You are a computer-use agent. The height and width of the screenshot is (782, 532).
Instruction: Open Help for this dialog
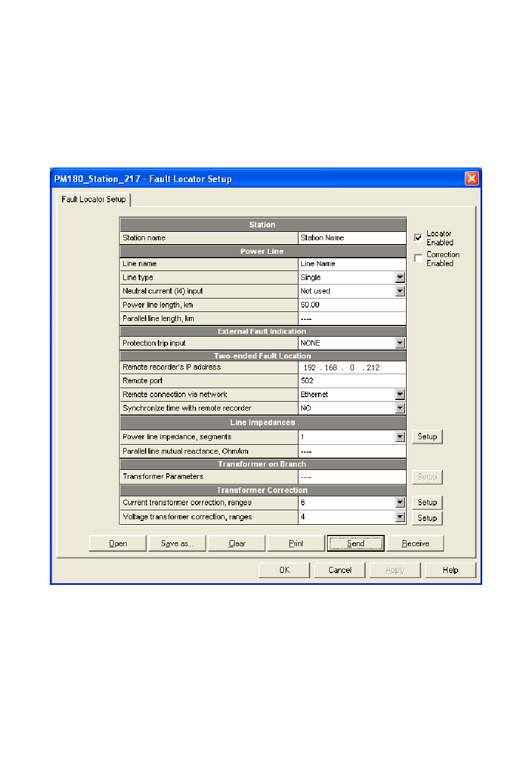point(450,570)
